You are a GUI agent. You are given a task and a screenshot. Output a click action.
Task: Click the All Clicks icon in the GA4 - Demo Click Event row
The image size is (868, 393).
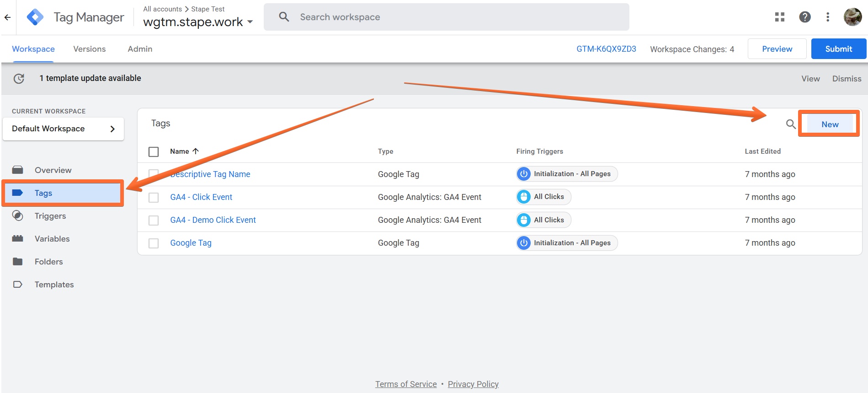pyautogui.click(x=524, y=220)
